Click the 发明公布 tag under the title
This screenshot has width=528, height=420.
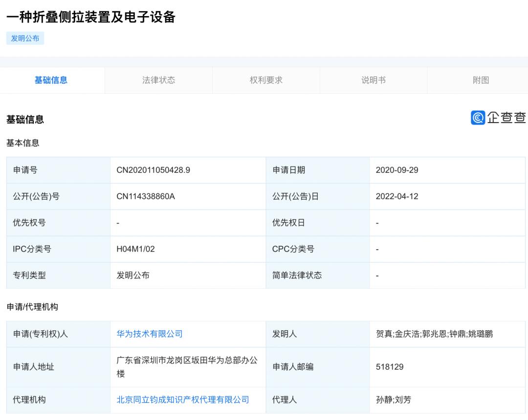(25, 38)
